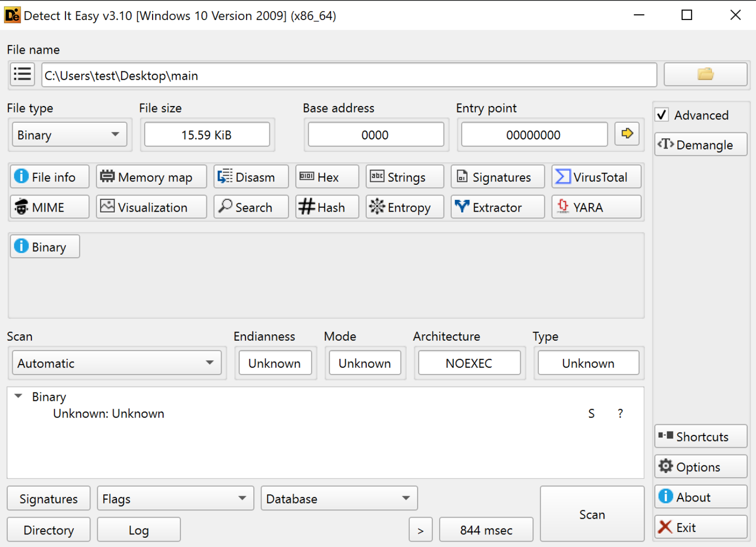Uncheck the Advanced checkbox
Screen dimensions: 756x547
point(662,115)
